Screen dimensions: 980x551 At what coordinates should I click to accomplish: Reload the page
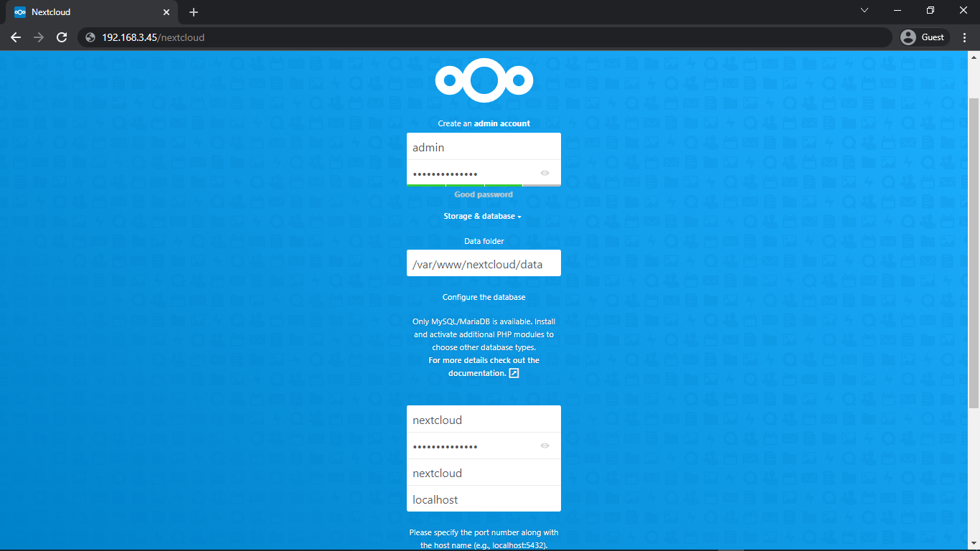(62, 37)
